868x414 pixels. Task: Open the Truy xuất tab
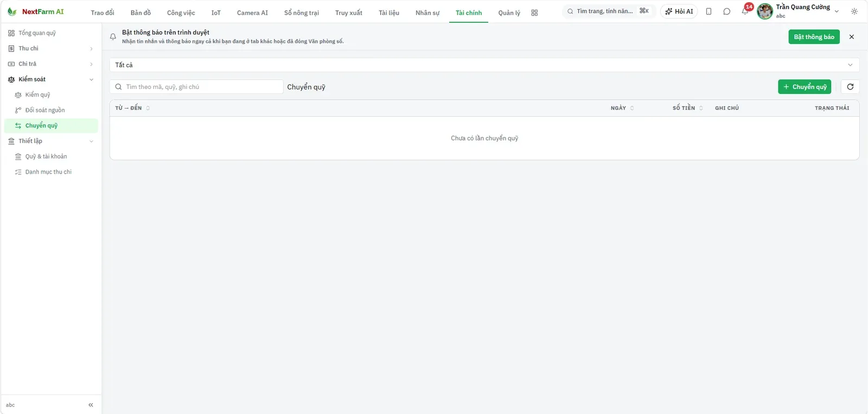(x=349, y=12)
